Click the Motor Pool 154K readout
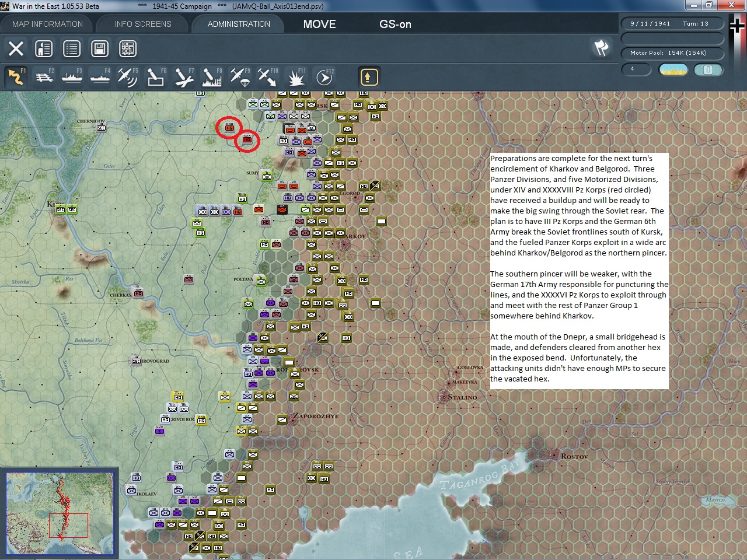 (672, 52)
